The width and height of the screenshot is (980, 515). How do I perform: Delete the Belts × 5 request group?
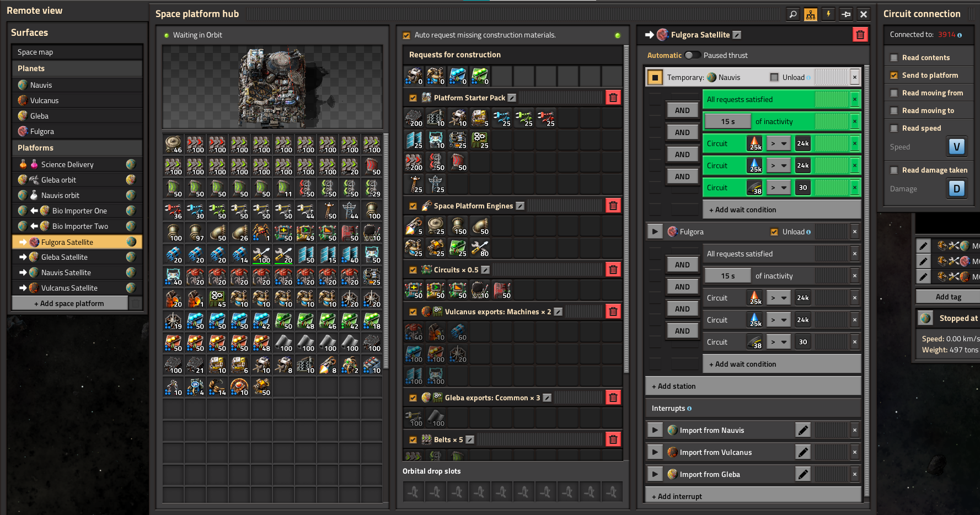click(x=613, y=439)
